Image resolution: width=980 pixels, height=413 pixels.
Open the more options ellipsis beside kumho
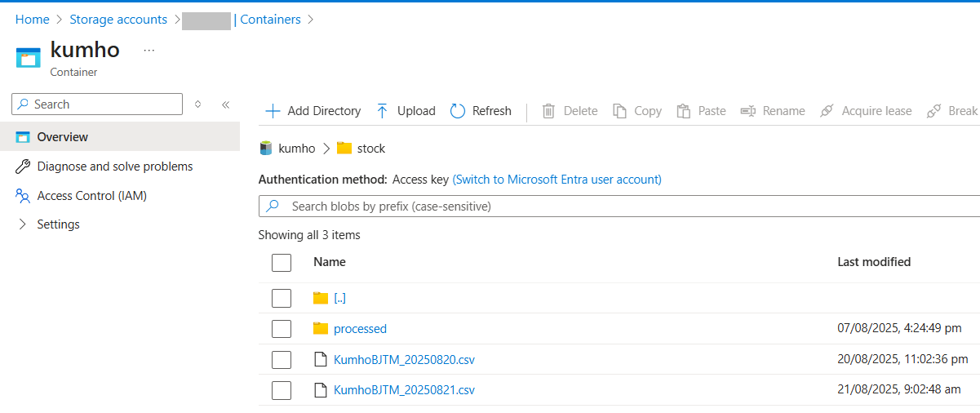149,51
